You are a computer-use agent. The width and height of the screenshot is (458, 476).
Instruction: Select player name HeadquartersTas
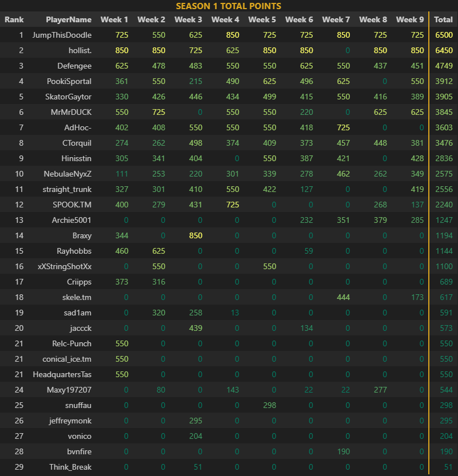[62, 375]
